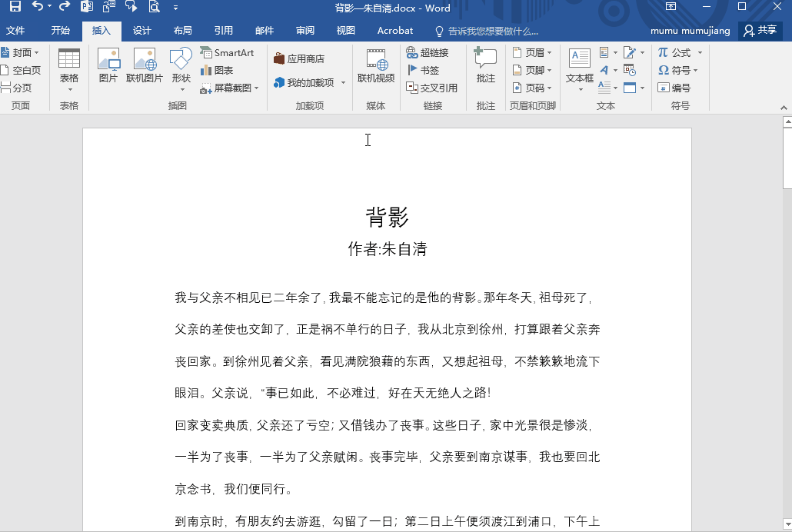792x532 pixels.
Task: Expand the 封面 cover page dropdown
Action: (x=36, y=52)
